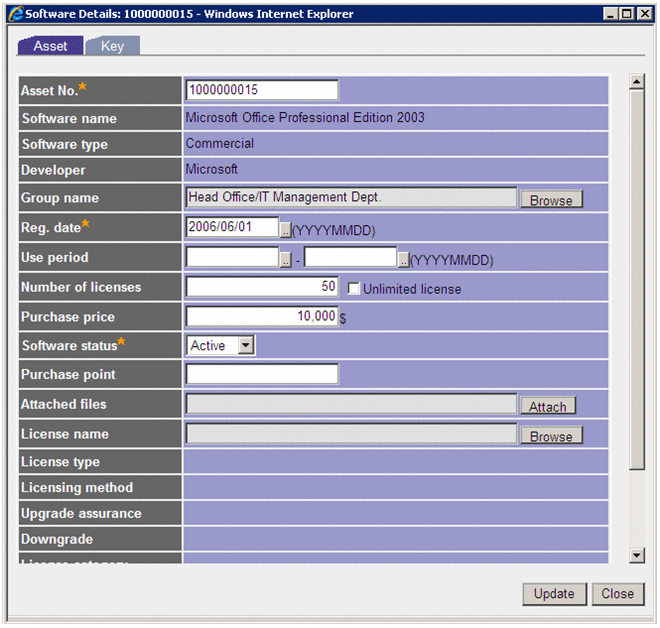Open the Use period end date picker

click(404, 260)
